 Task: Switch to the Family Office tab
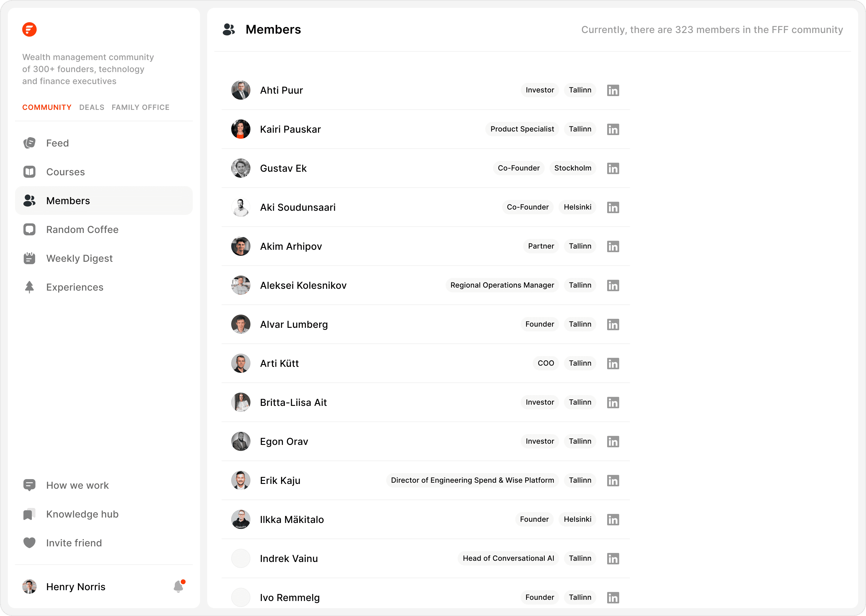140,107
